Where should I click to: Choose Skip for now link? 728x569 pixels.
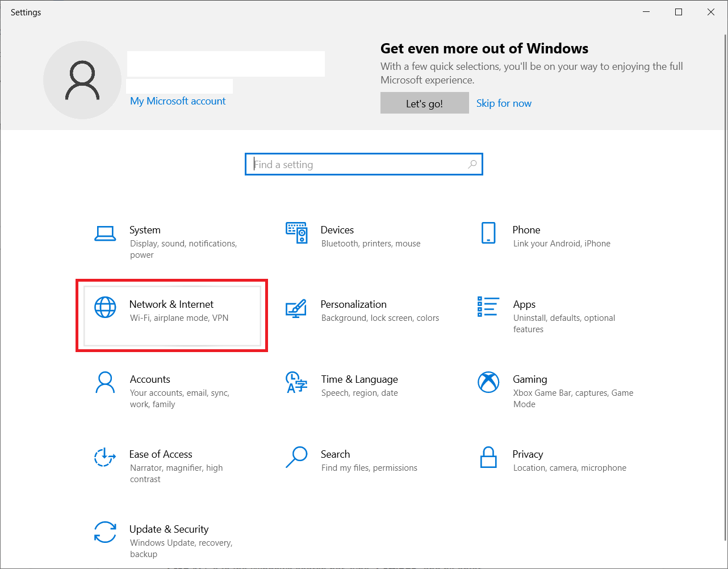[x=504, y=103]
